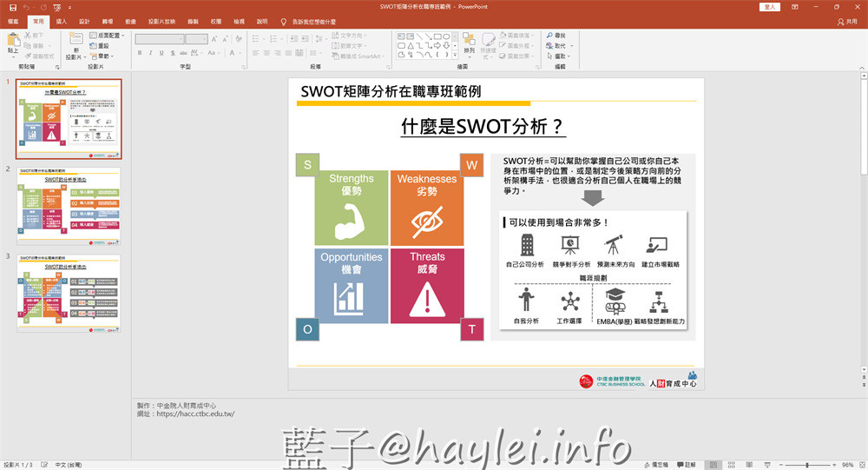Open Customize Quick Access Toolbar dropdown

point(69,7)
